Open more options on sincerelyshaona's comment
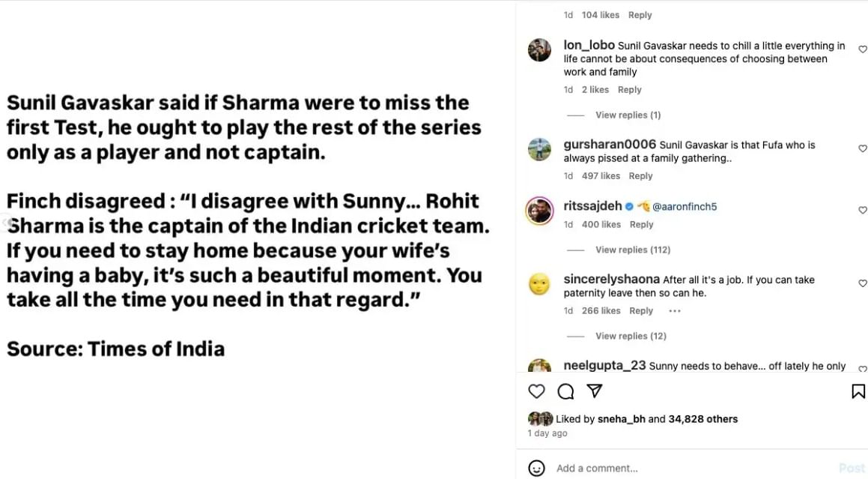Viewport: 868px width, 479px height. pyautogui.click(x=675, y=311)
